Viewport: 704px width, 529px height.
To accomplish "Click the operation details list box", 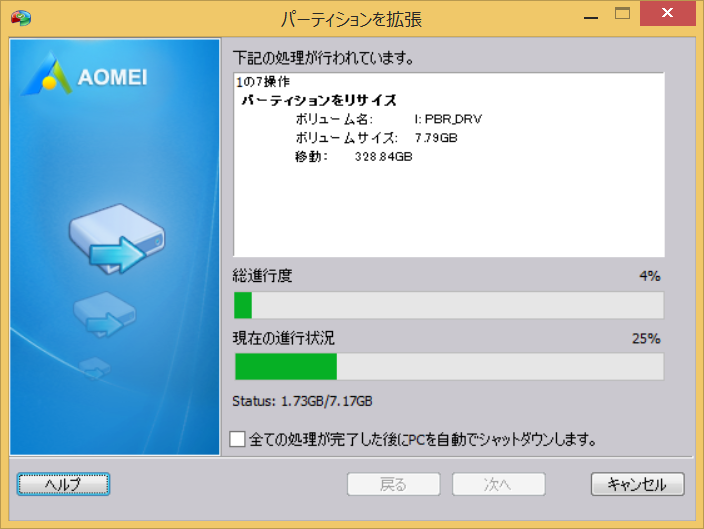I will (449, 164).
